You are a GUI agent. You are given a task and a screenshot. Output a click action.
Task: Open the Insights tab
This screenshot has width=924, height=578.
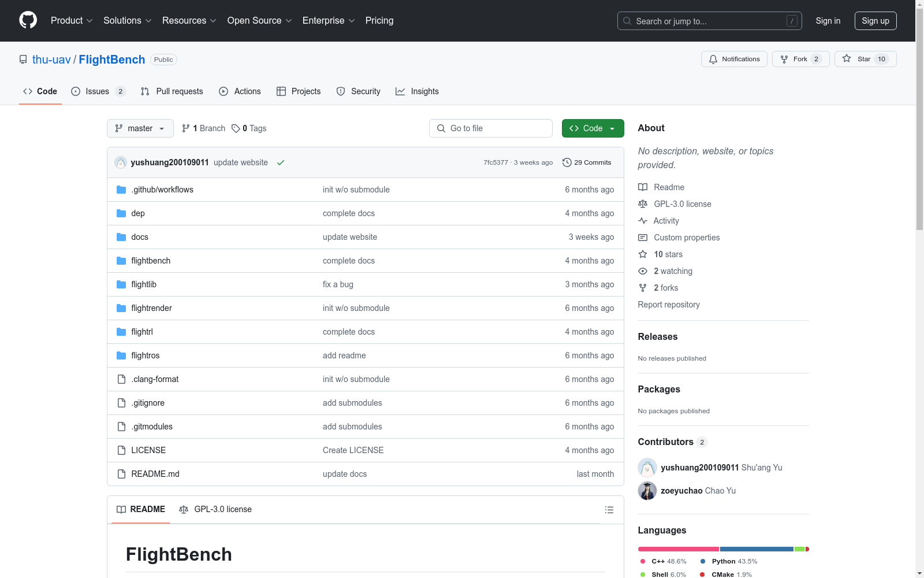(x=417, y=91)
